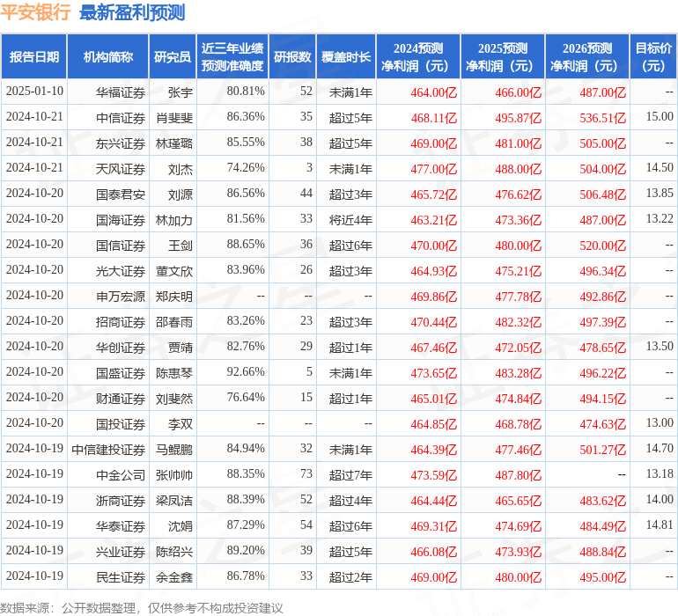This screenshot has width=678, height=616.
Task: Select institution 东兴证券
Action: pos(121,143)
